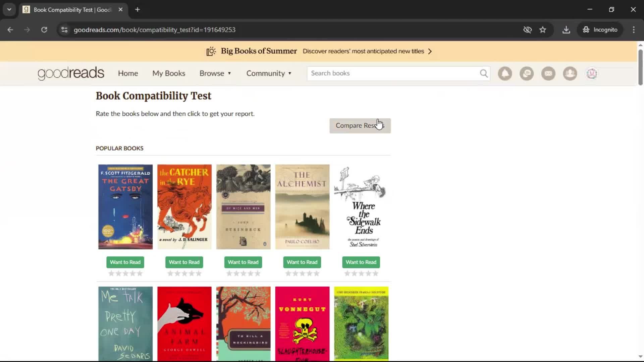Reload the page with refresh icon

click(x=44, y=30)
